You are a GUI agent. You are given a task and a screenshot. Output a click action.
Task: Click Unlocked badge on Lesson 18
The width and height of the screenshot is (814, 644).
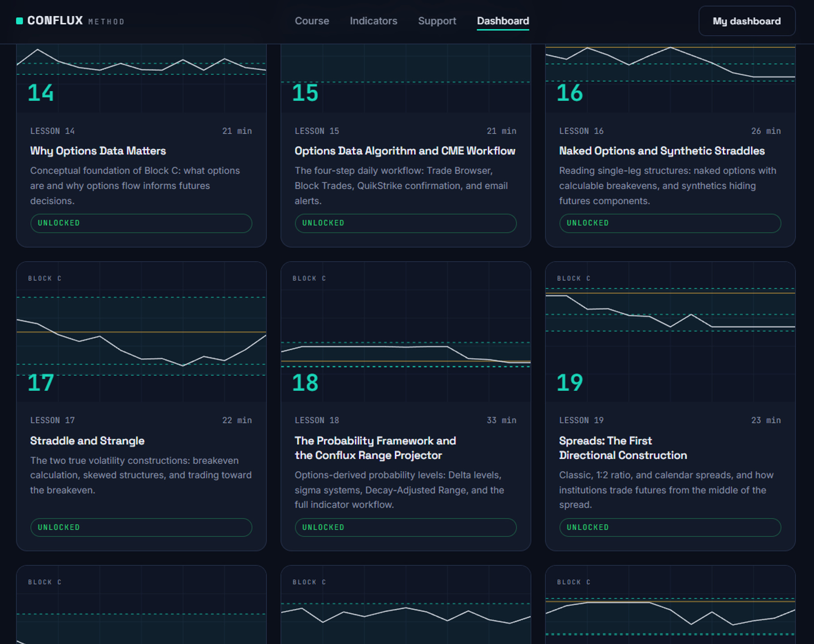(x=406, y=527)
